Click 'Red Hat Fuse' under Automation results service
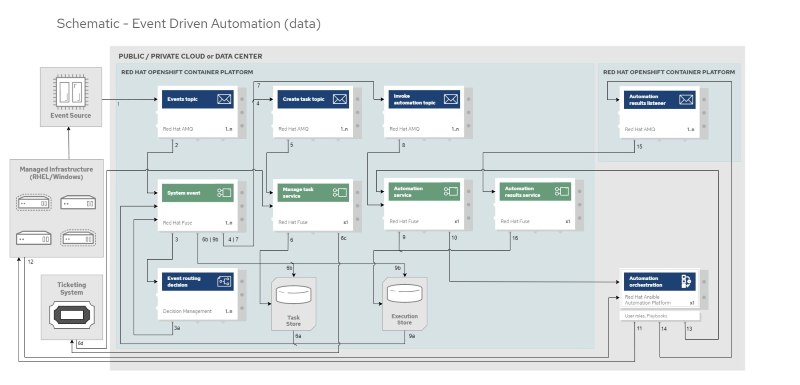 pyautogui.click(x=515, y=221)
